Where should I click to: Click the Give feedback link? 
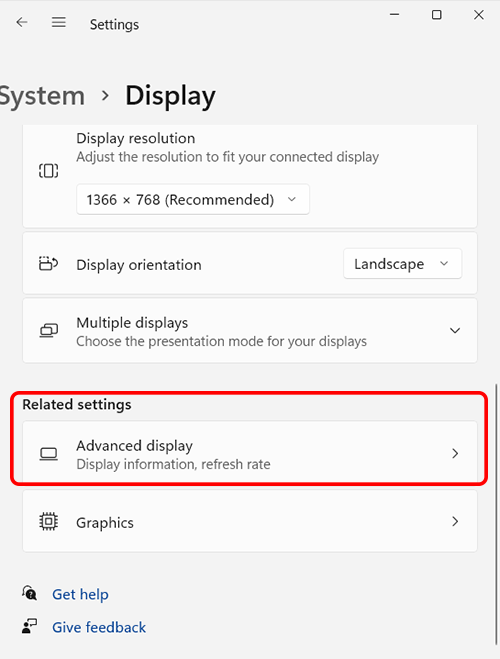pyautogui.click(x=99, y=627)
